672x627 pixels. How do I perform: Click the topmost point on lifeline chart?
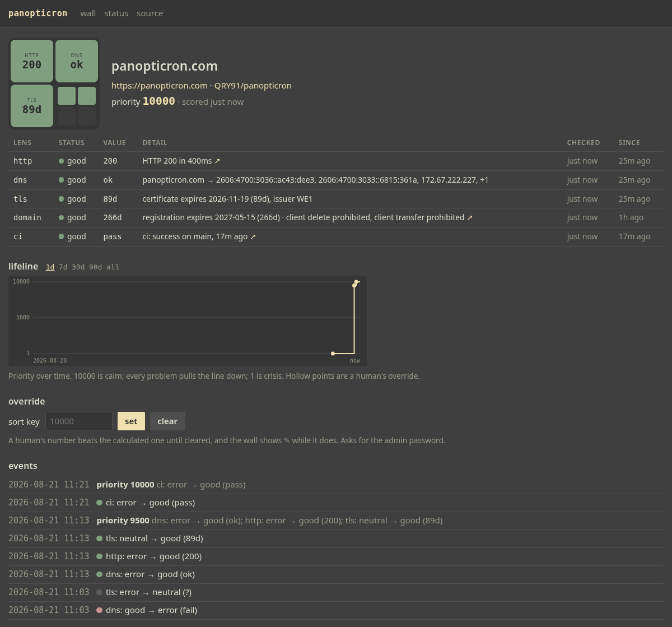point(356,282)
